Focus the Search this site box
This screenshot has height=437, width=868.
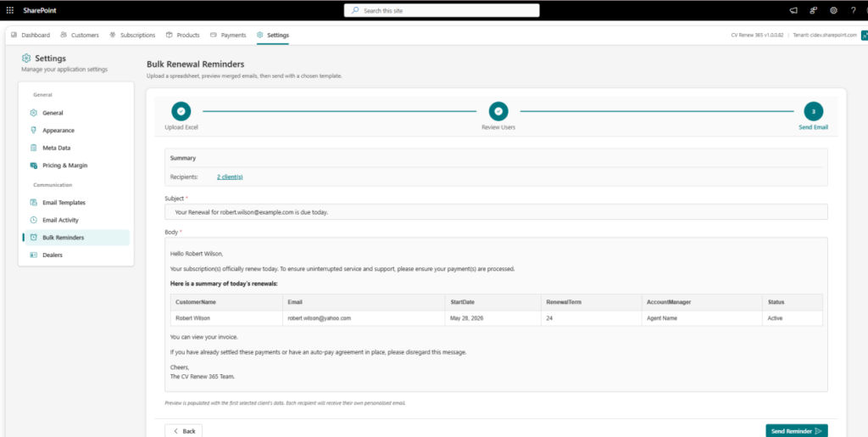(x=442, y=10)
